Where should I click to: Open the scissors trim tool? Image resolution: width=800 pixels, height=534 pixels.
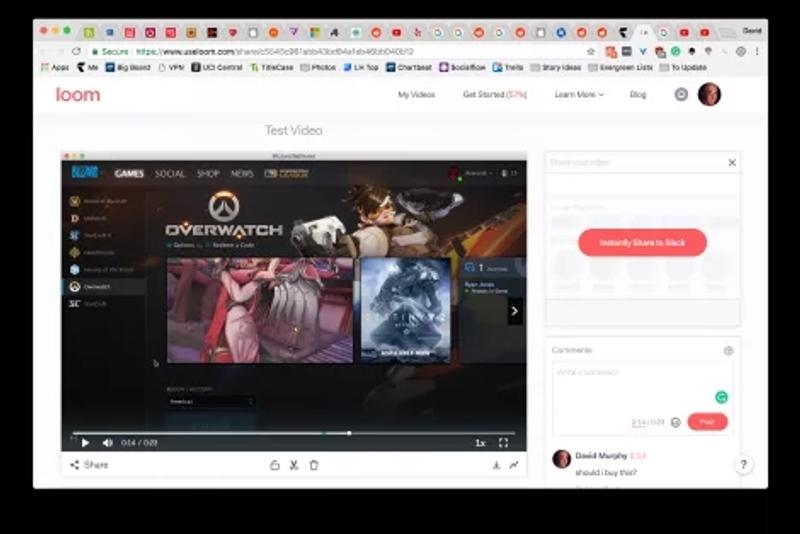pyautogui.click(x=294, y=465)
